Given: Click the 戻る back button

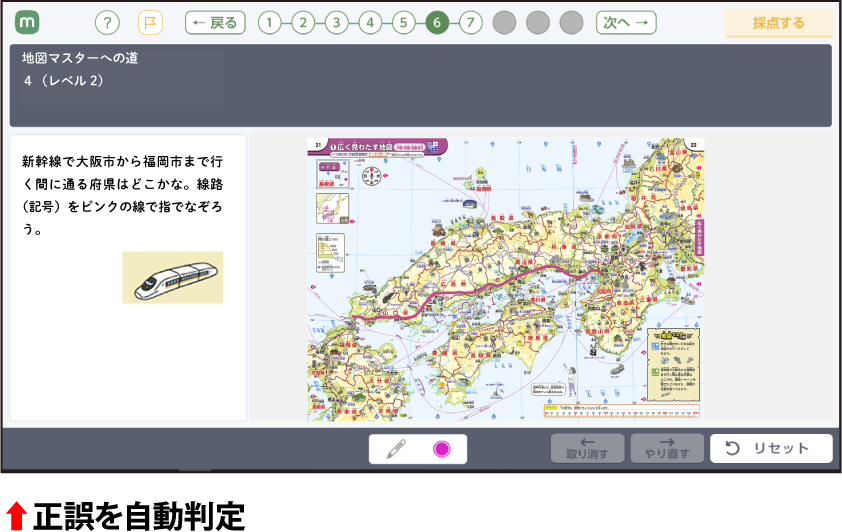Looking at the screenshot, I should click(215, 23).
